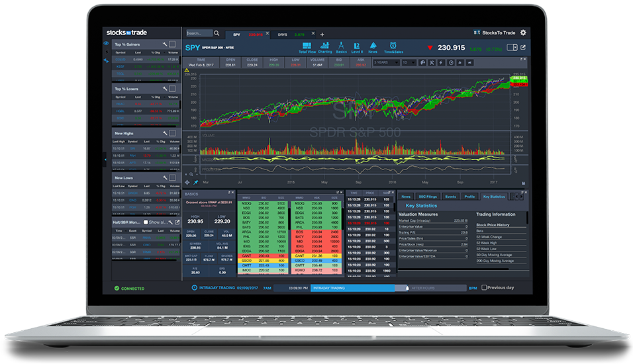Open Top % Gainers wrench settings
This screenshot has height=364, width=633.
click(x=164, y=44)
